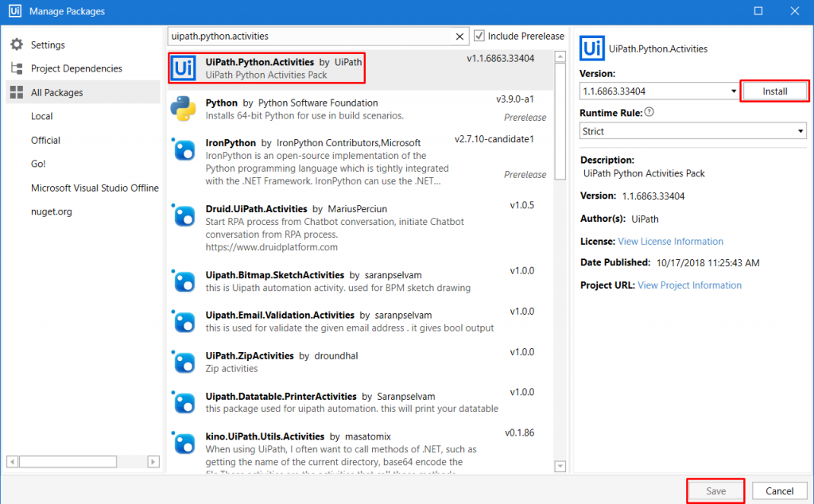
Task: Select Microsoft Visual Studio Offline feed
Action: 95,188
